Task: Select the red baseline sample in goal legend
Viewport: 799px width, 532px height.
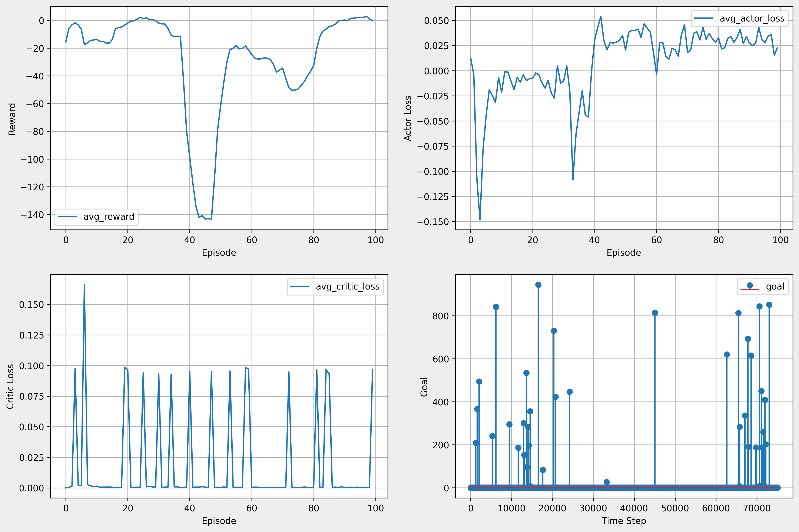Action: [750, 289]
